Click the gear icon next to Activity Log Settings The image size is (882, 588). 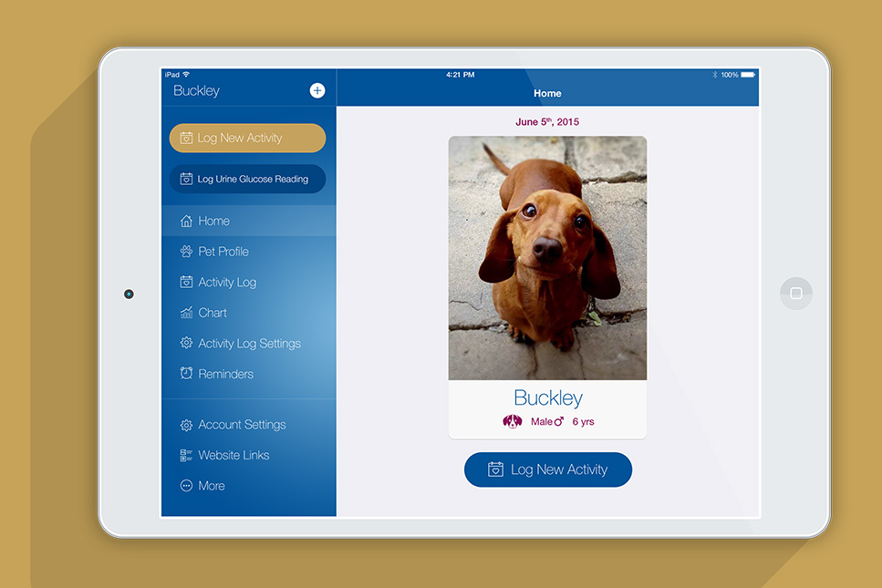[186, 343]
